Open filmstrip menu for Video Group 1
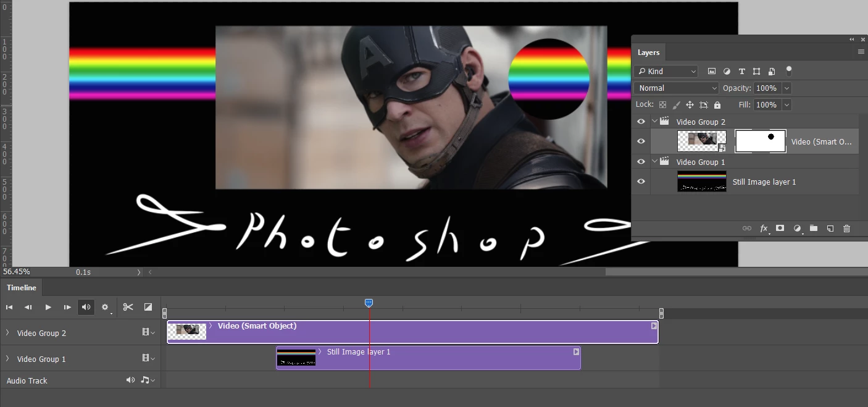This screenshot has width=868, height=407. [x=148, y=358]
